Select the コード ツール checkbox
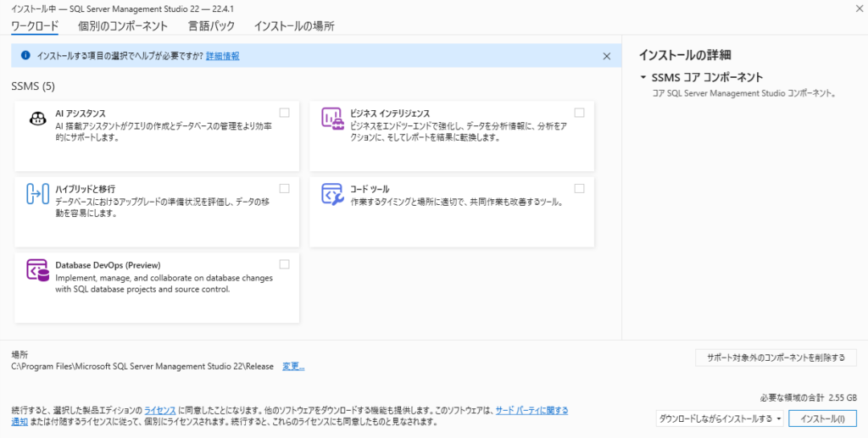Image resolution: width=868 pixels, height=438 pixels. (579, 188)
